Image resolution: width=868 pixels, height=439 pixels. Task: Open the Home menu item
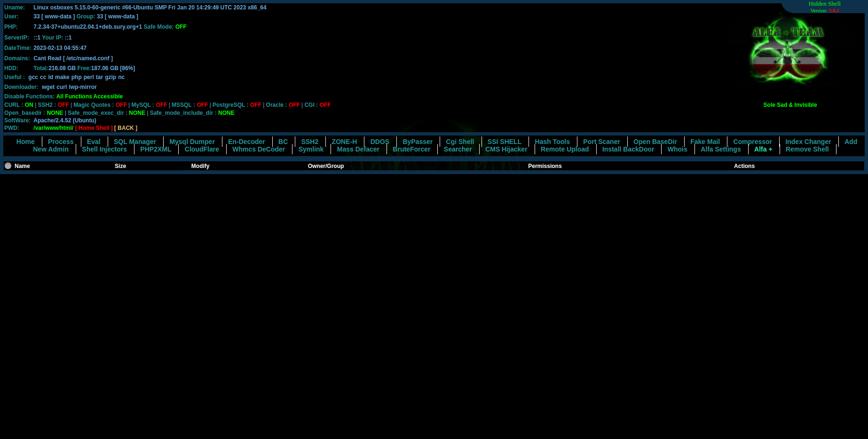tap(25, 142)
